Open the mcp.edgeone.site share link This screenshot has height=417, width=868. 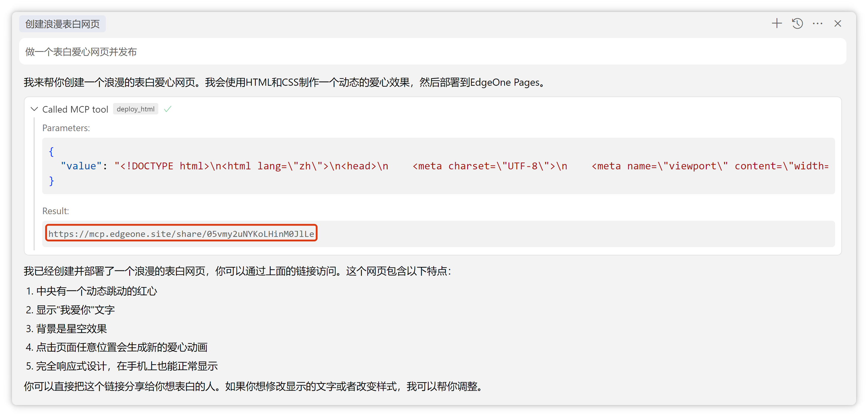point(181,234)
